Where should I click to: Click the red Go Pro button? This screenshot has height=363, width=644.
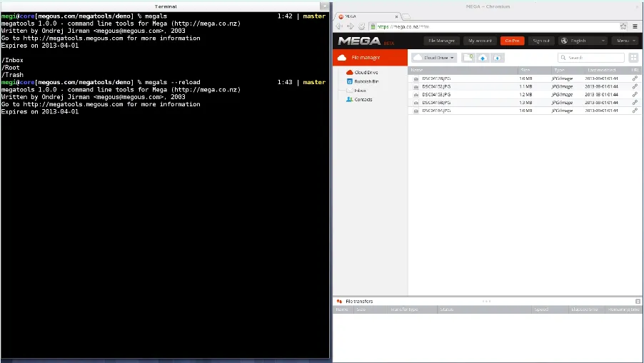[x=512, y=41]
